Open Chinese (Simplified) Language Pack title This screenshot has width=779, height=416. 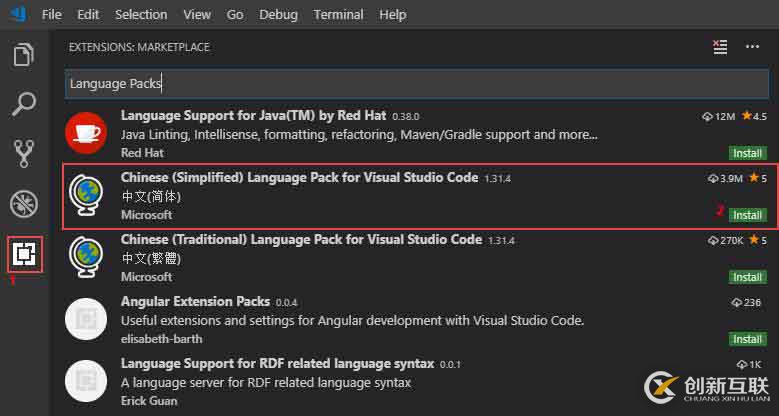[300, 177]
